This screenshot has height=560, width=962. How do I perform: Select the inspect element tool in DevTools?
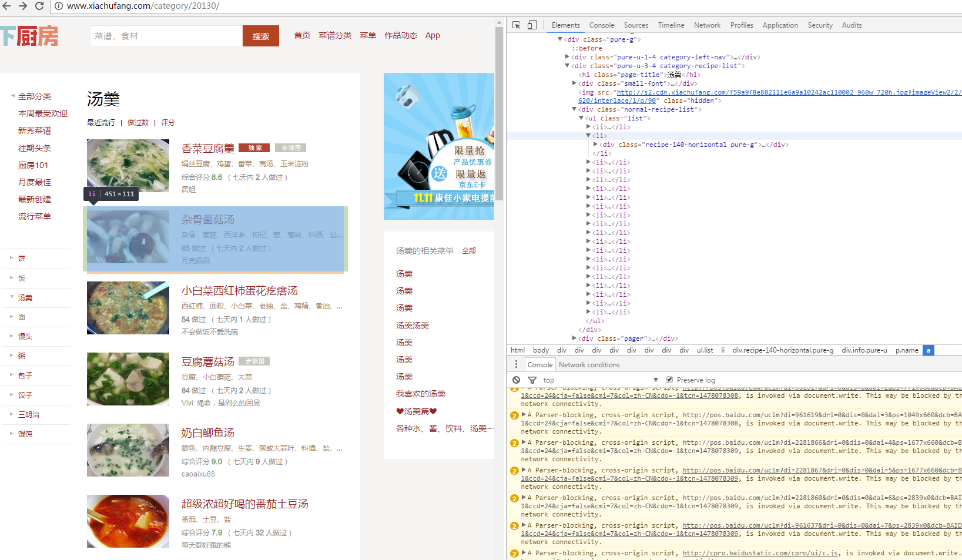click(517, 25)
